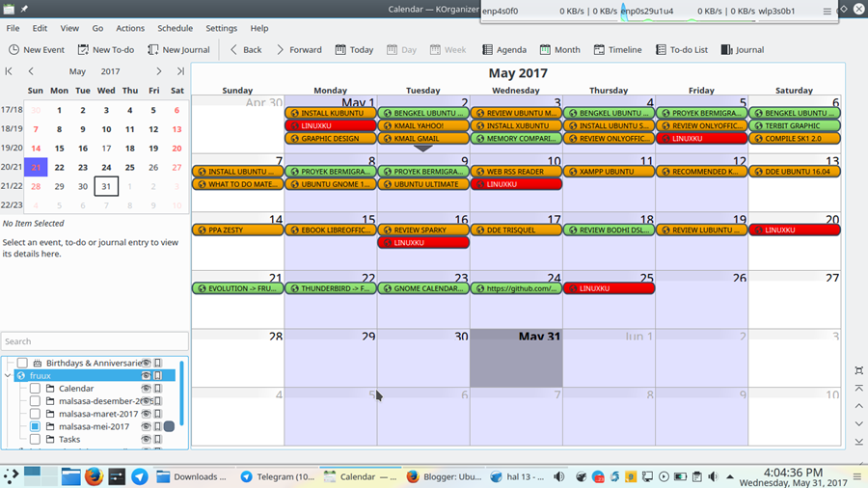
Task: Go to the previous month in the mini calendar
Action: (31, 70)
